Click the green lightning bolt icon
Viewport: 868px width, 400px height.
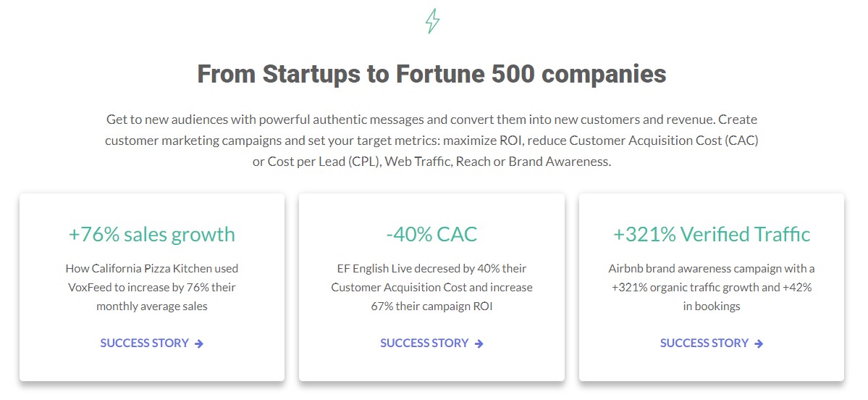(432, 22)
